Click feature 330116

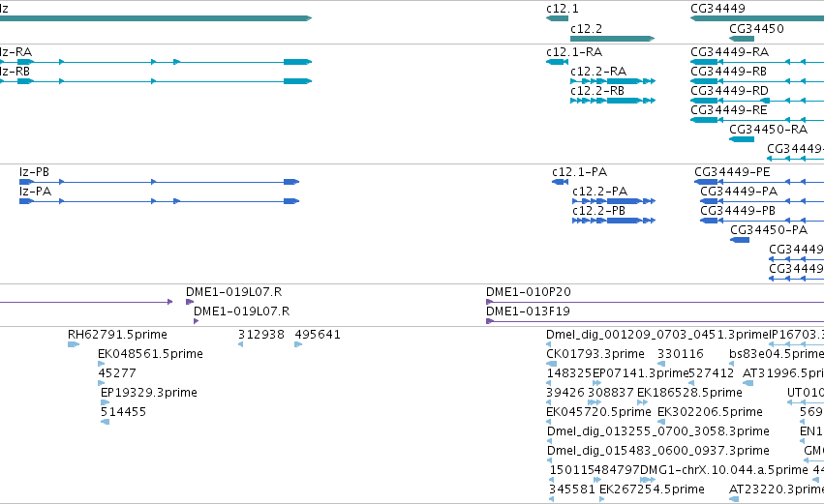click(x=661, y=364)
